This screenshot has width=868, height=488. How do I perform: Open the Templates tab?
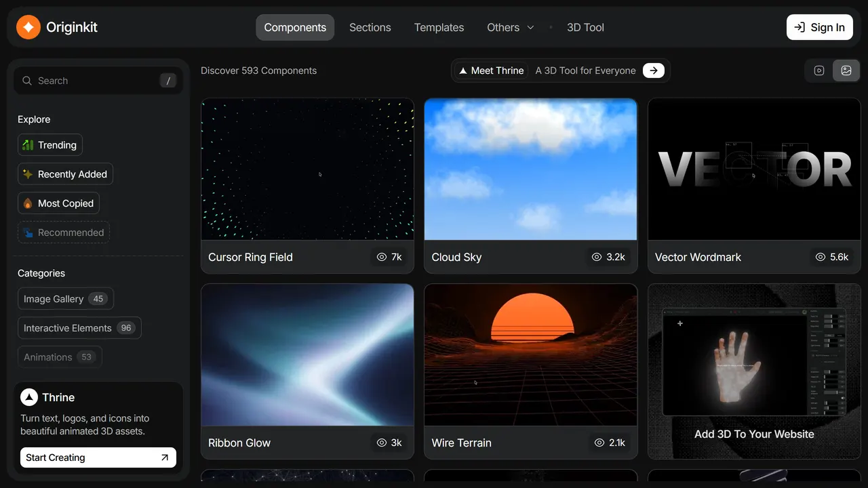click(x=439, y=27)
